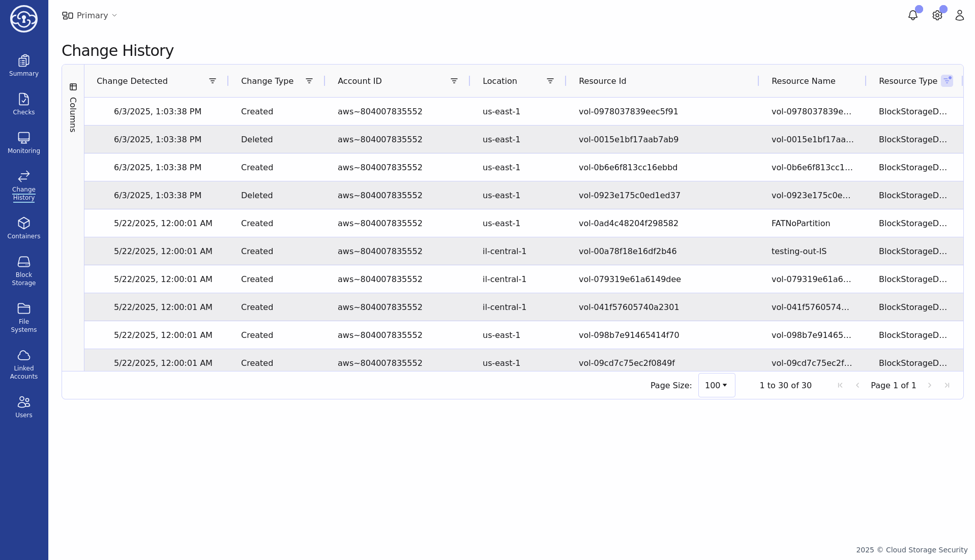Navigate to Block Storage page
975x560 pixels.
coord(24,271)
